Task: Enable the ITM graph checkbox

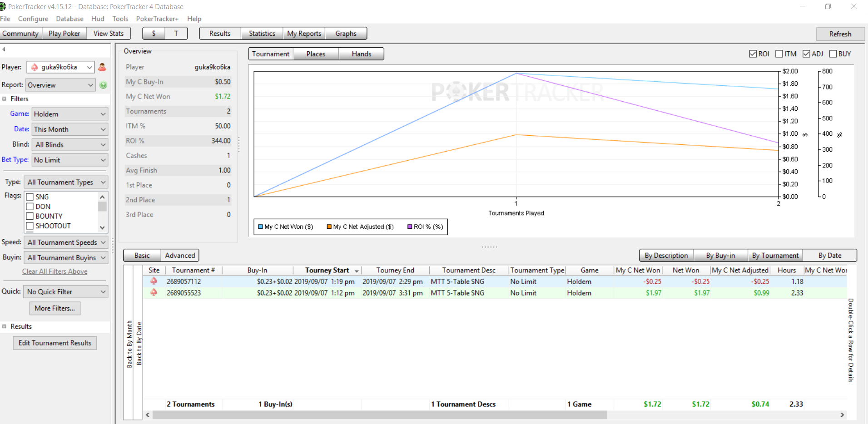Action: pos(779,54)
